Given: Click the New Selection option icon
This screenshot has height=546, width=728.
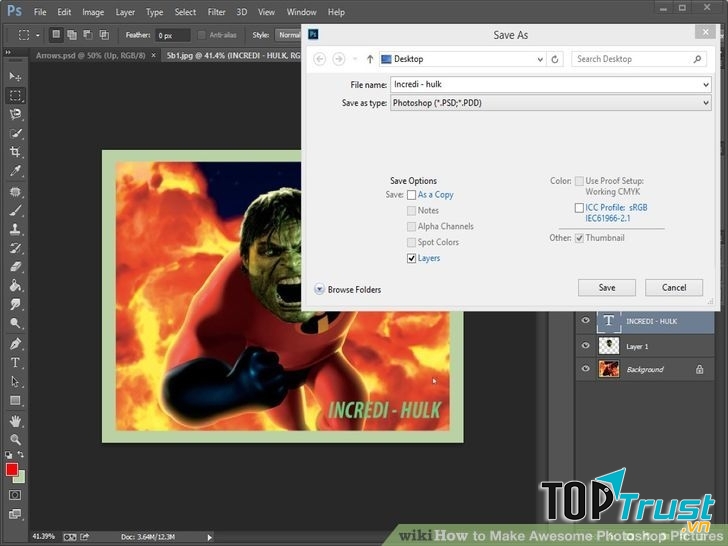Looking at the screenshot, I should pyautogui.click(x=56, y=35).
